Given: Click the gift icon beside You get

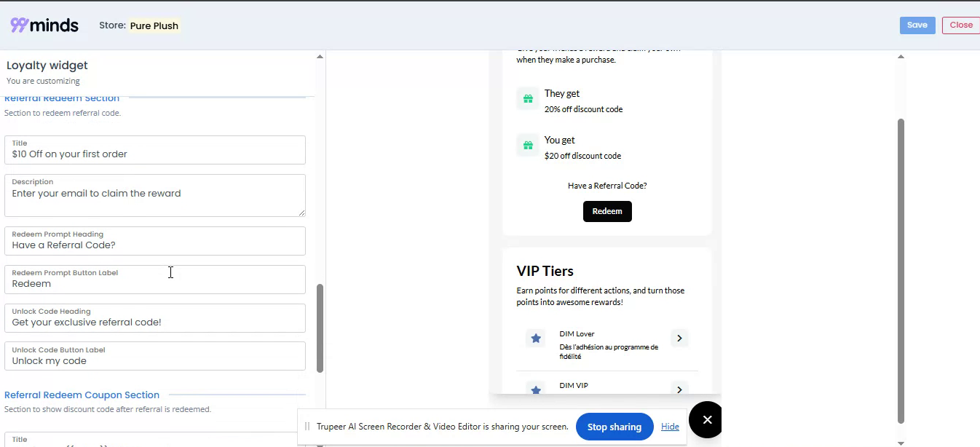Looking at the screenshot, I should click(x=528, y=146).
